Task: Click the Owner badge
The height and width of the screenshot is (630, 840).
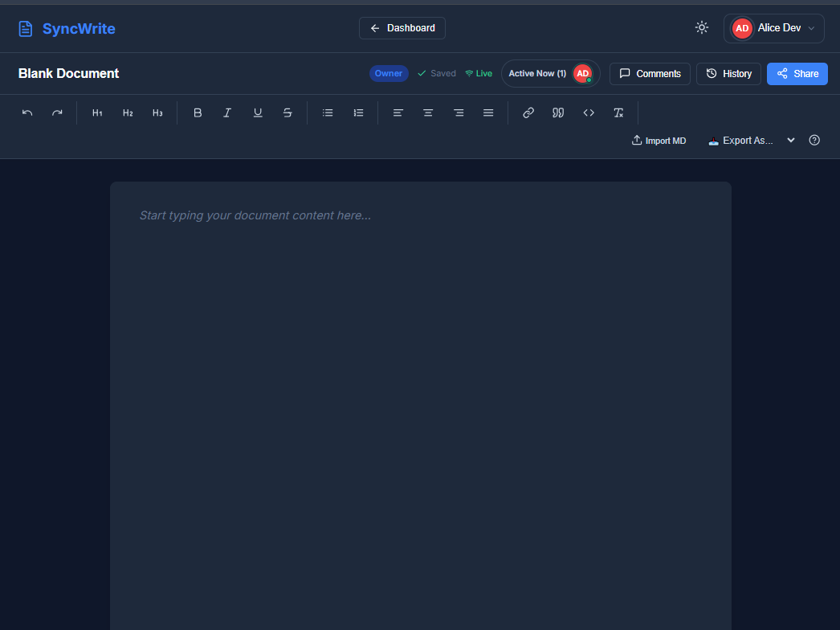Action: tap(389, 73)
